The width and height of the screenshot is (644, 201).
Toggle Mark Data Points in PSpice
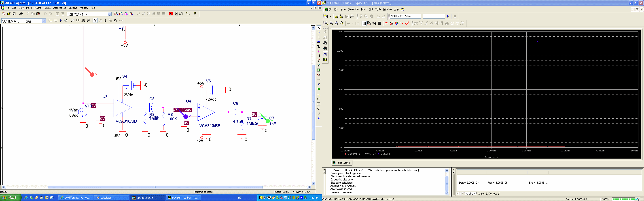coord(402,23)
